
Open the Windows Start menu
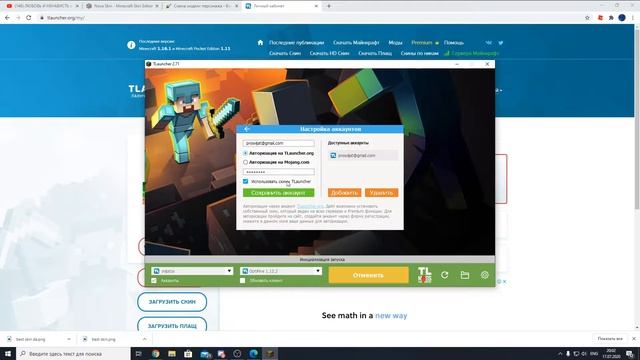pyautogui.click(x=7, y=353)
